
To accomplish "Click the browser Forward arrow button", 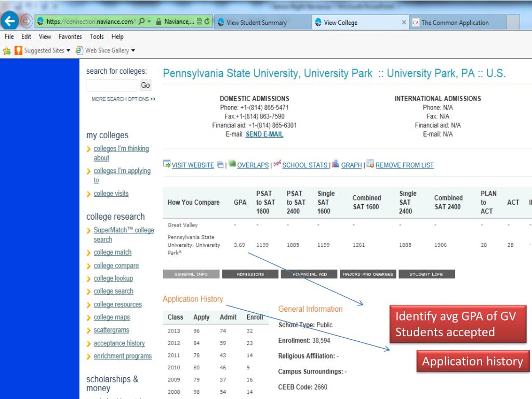I will click(26, 21).
